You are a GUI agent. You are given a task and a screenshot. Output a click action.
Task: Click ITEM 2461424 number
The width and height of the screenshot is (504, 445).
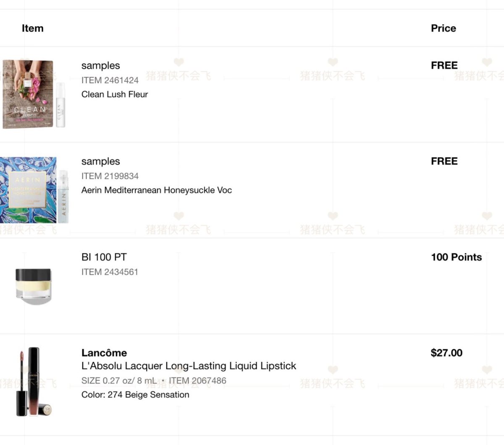[x=110, y=80]
